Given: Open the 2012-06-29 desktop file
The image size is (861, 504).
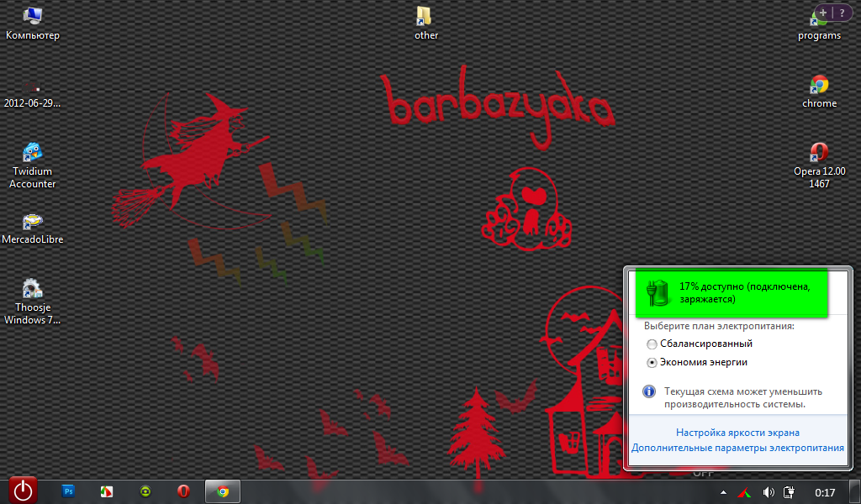Looking at the screenshot, I should [x=33, y=87].
